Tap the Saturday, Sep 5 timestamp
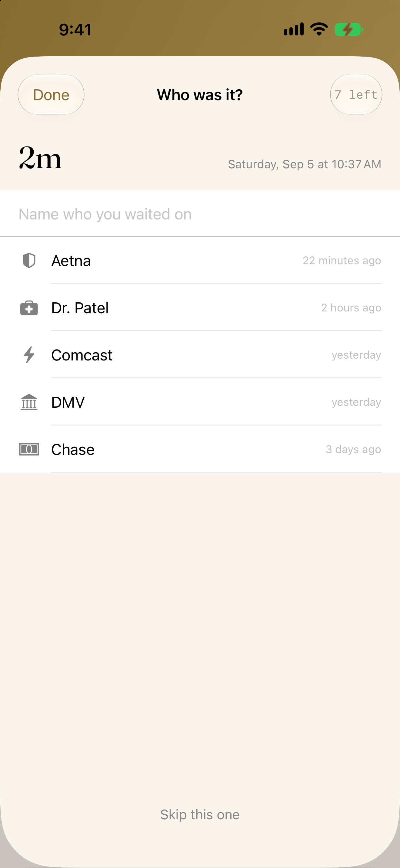This screenshot has height=868, width=400. tap(305, 164)
